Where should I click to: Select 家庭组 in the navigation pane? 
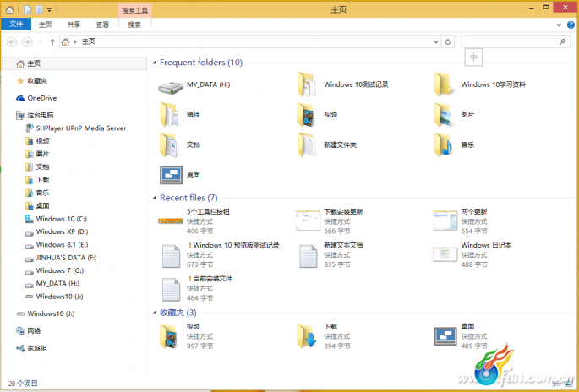click(x=32, y=348)
